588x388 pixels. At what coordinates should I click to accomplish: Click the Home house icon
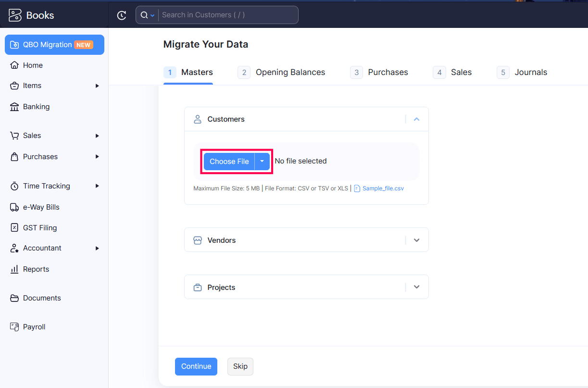pos(14,65)
